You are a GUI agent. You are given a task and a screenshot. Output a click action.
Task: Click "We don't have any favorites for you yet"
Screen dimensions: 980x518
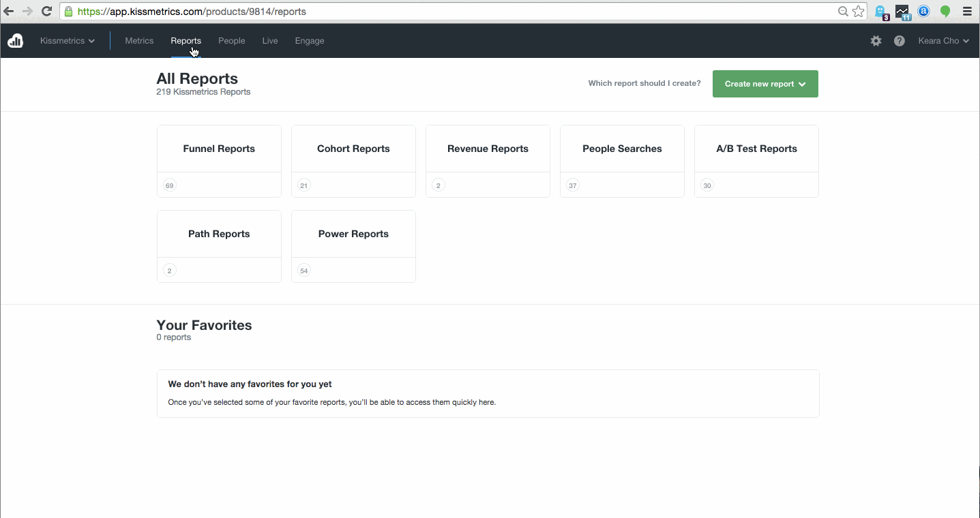[x=250, y=384]
